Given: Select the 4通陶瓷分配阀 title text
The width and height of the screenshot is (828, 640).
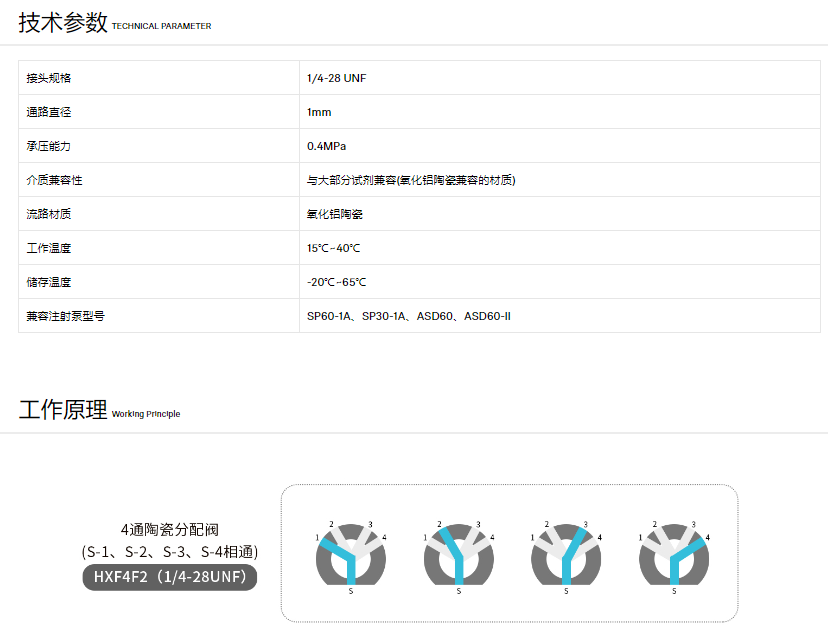Looking at the screenshot, I should click(169, 529).
